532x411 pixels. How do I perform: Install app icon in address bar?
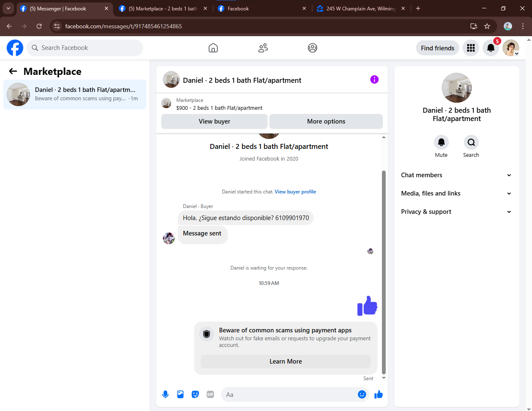(473, 26)
